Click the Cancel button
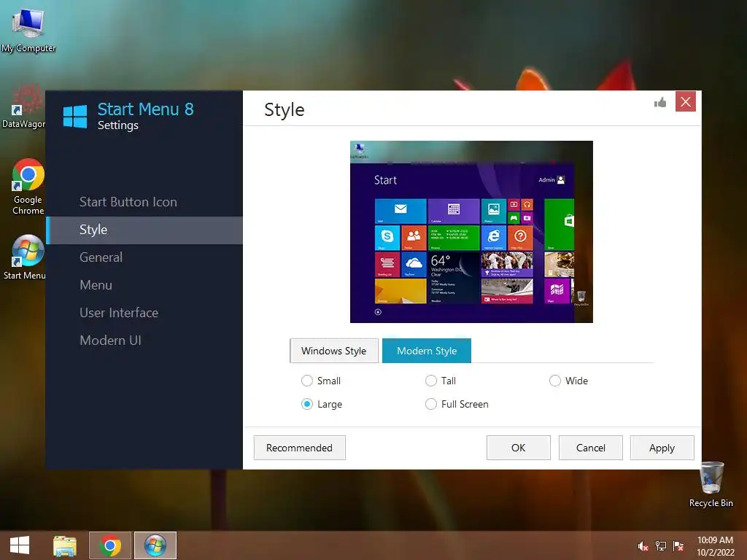The height and width of the screenshot is (560, 747). pos(591,448)
